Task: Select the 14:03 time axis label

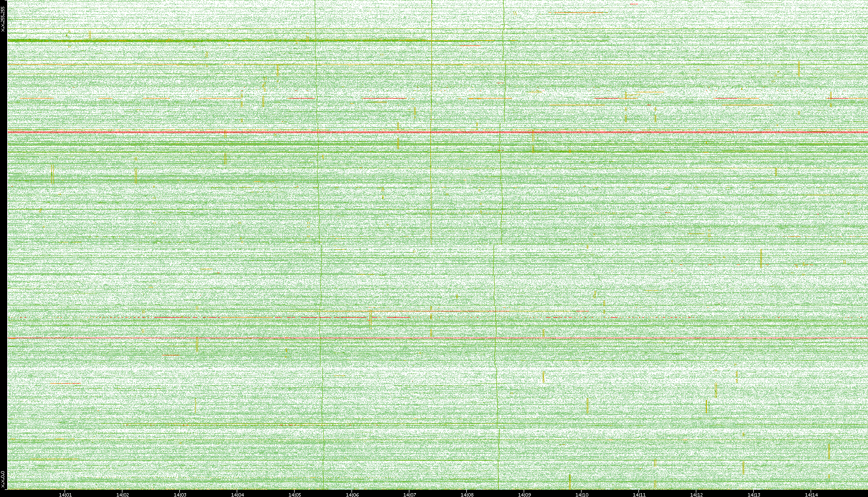Action: coord(180,495)
